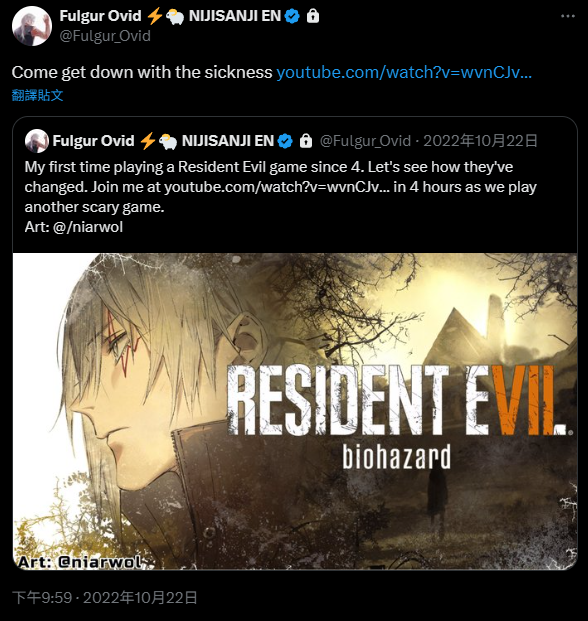Click the sheep emoji in the header name
Screen dimensions: 588x621
click(x=175, y=17)
